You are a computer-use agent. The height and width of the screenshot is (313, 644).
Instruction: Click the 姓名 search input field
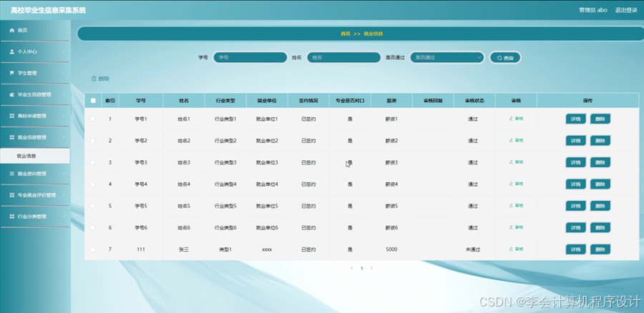tap(343, 58)
